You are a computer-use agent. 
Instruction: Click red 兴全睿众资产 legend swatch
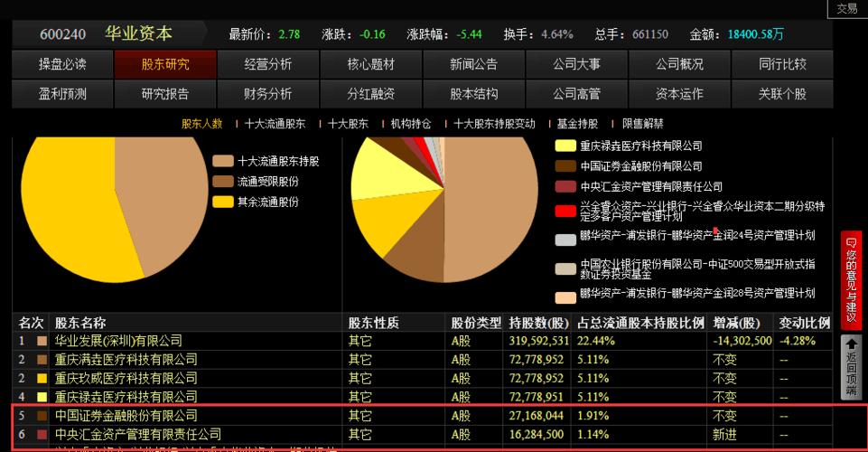click(565, 211)
